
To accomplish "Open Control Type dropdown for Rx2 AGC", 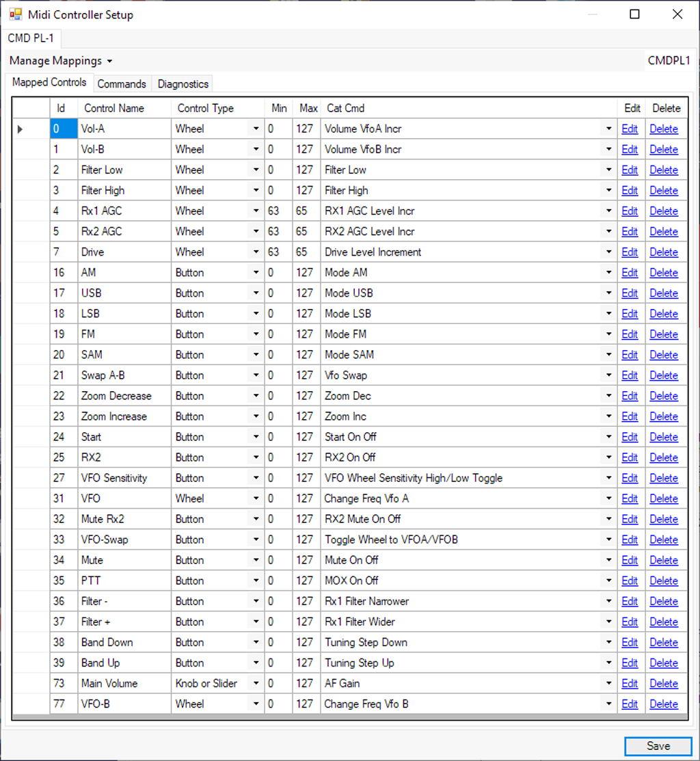I will 256,232.
